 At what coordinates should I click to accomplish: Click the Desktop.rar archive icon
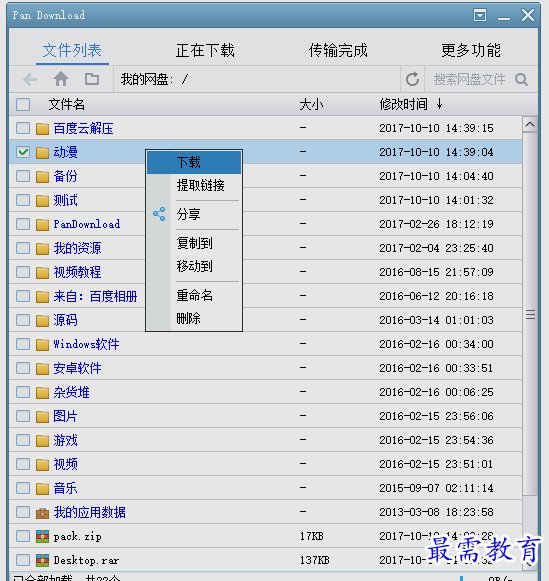(x=42, y=561)
